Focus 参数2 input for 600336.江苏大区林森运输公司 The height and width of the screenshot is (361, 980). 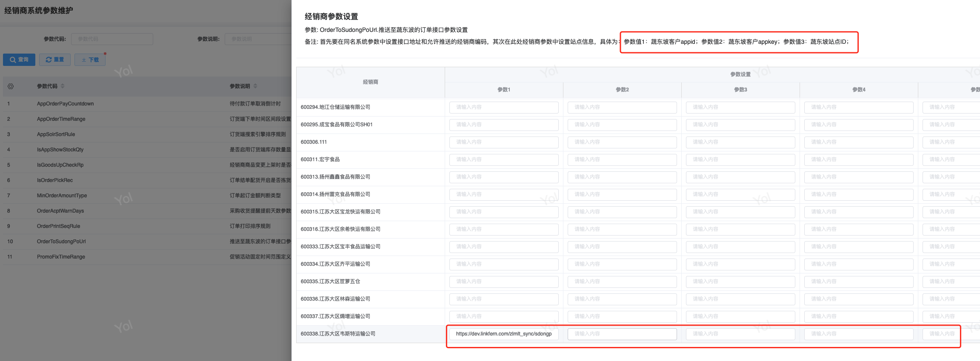(622, 299)
